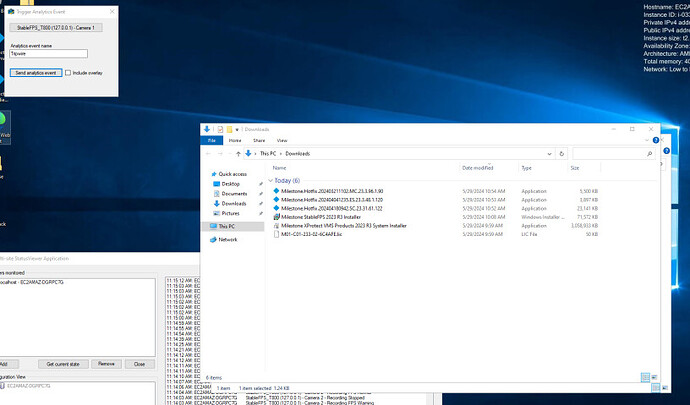Sort by Date modified column header
Viewport: 690px width, 405px height.
click(478, 168)
